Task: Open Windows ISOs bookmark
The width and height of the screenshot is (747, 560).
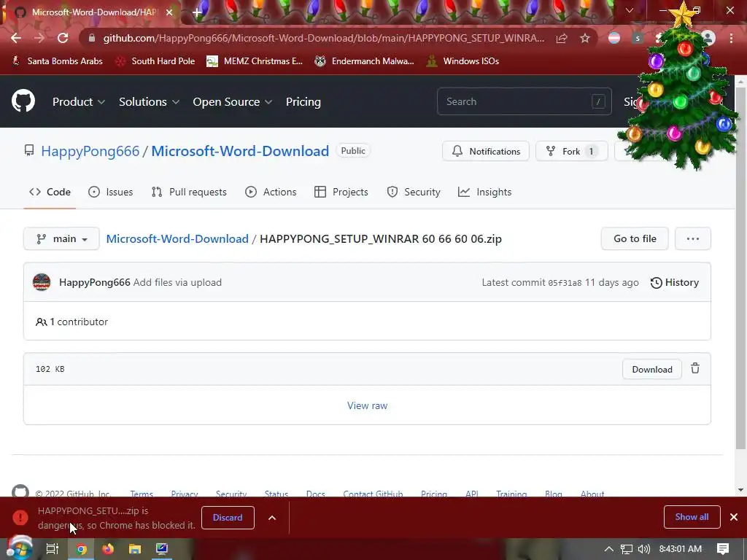Action: 462,61
